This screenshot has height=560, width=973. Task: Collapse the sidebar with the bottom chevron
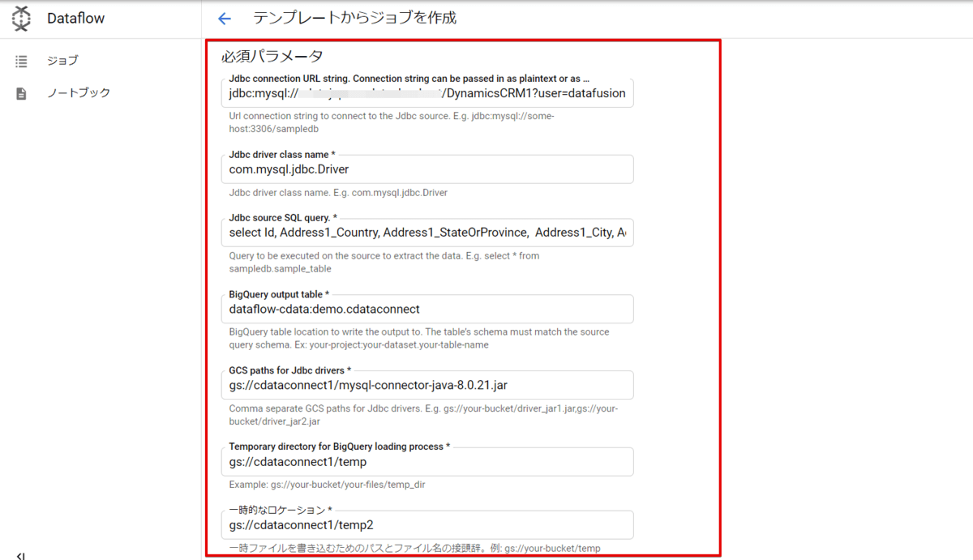point(21,555)
